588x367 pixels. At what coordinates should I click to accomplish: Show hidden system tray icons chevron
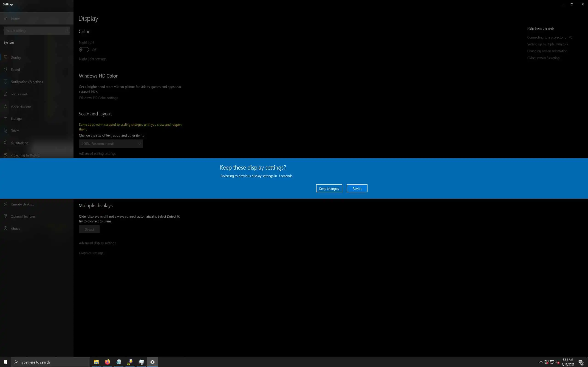point(541,362)
